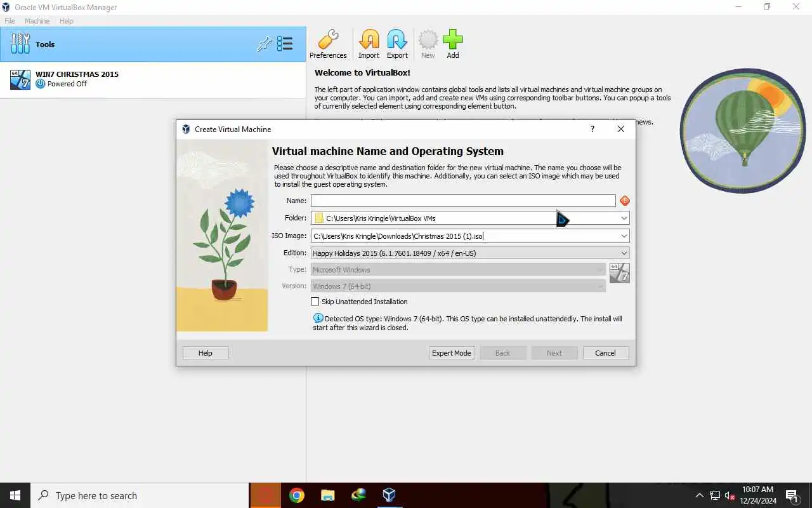Click the info icon by Detected OS

coord(318,318)
